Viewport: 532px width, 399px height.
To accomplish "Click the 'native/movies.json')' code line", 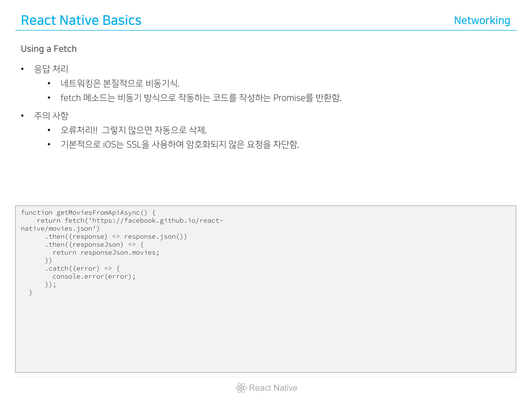I will [60, 229].
